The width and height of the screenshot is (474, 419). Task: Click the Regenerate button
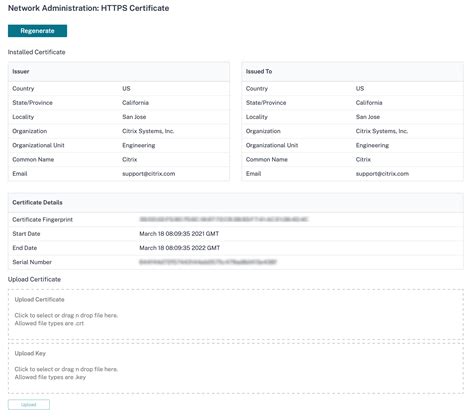click(x=37, y=31)
